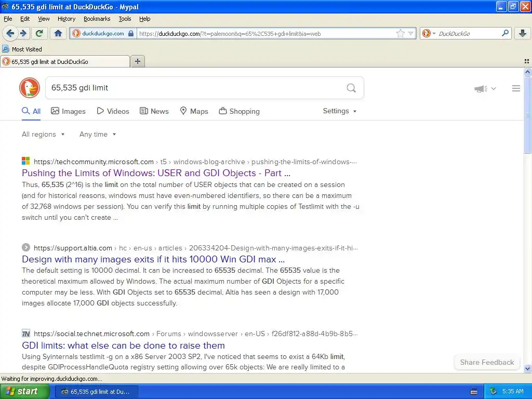Go back with the Back arrow button
The height and width of the screenshot is (399, 532).
pyautogui.click(x=10, y=33)
